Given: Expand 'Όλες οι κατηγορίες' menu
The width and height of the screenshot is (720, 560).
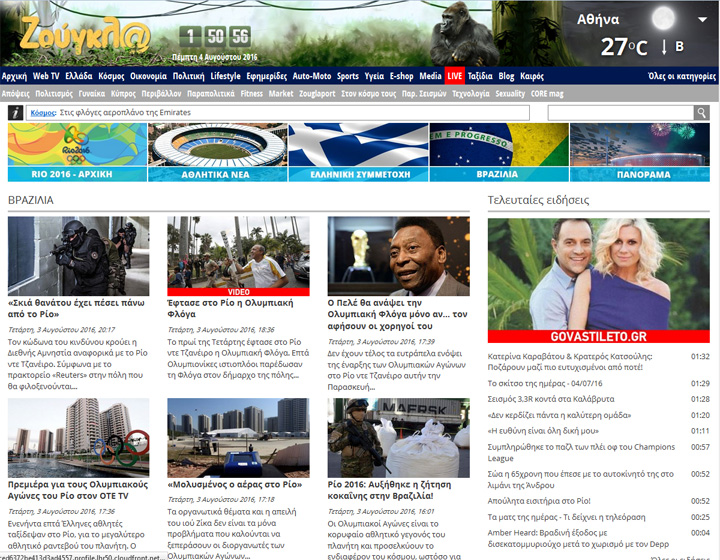Looking at the screenshot, I should 682,76.
